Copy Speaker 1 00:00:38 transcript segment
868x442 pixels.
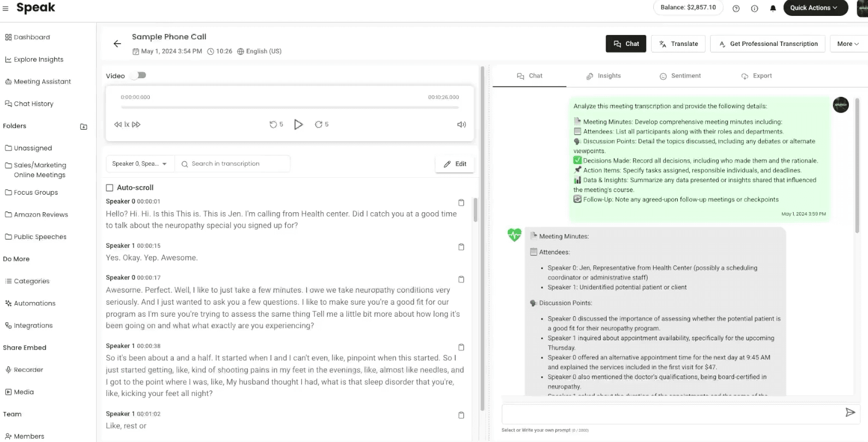461,347
